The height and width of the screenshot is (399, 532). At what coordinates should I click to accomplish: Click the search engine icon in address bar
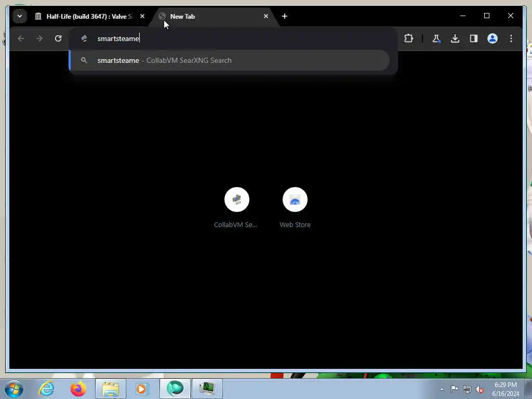tap(84, 38)
